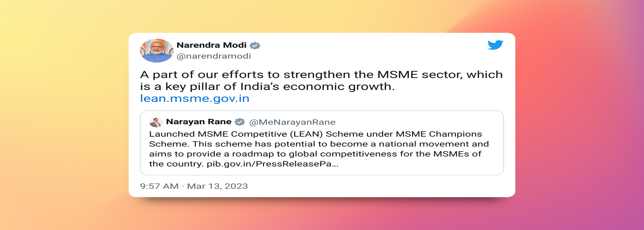The image size is (644, 230).
Task: Open the @narendramodi handle
Action: (x=214, y=56)
